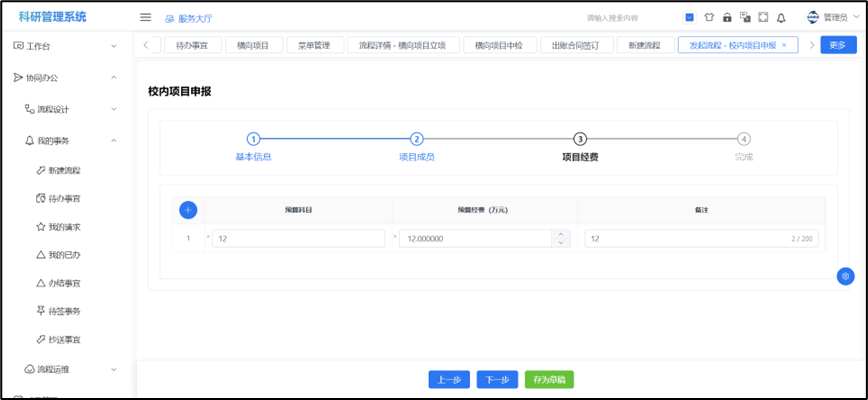Image resolution: width=868 pixels, height=400 pixels.
Task: Expand the 管理员 user dropdown
Action: tap(829, 17)
